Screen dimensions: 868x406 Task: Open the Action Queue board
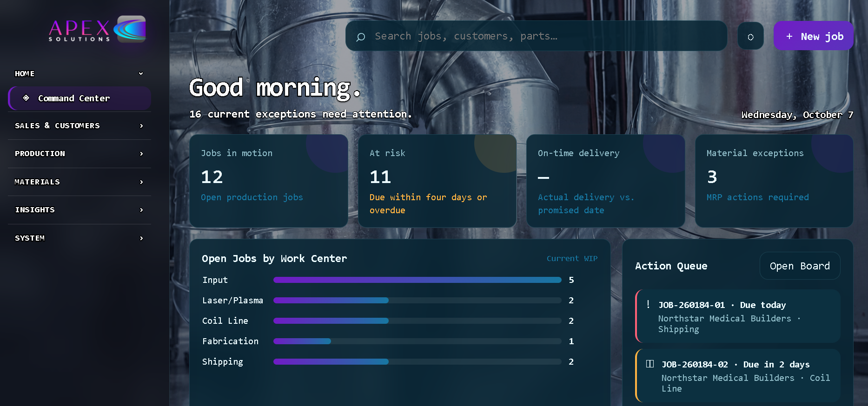800,266
